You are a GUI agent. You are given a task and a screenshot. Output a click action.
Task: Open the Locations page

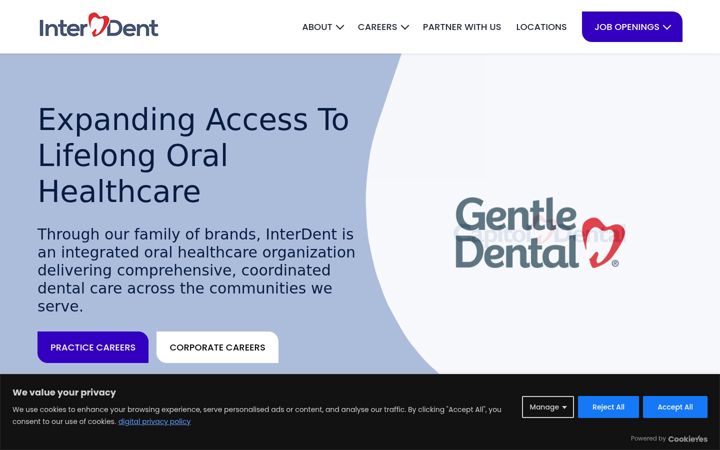541,27
